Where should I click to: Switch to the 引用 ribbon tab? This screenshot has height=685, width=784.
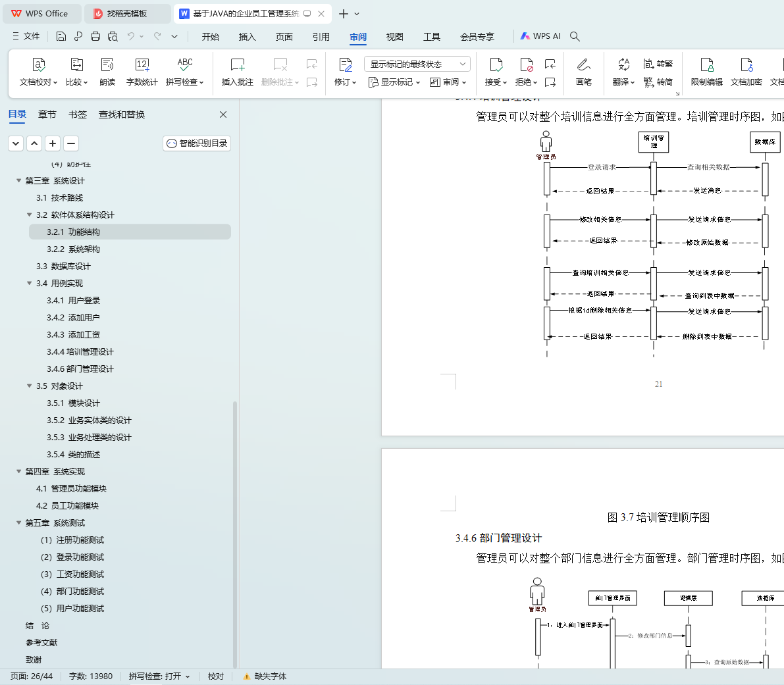click(321, 36)
